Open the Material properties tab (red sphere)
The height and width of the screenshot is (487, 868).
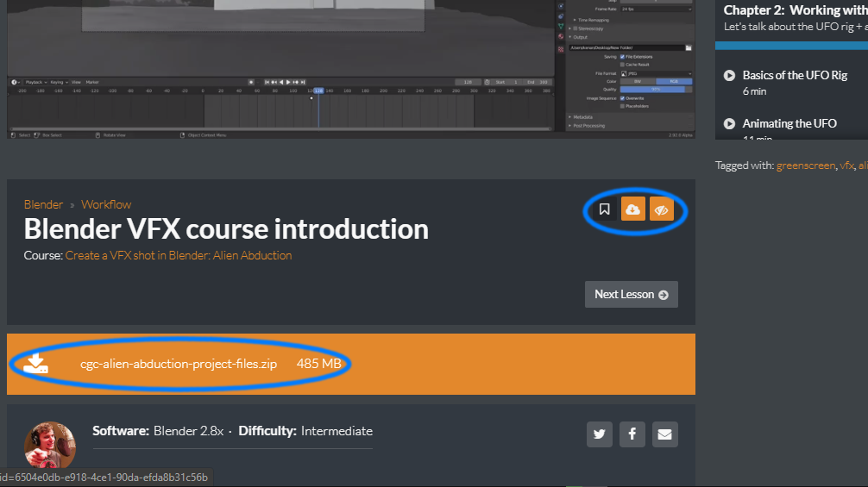(561, 36)
